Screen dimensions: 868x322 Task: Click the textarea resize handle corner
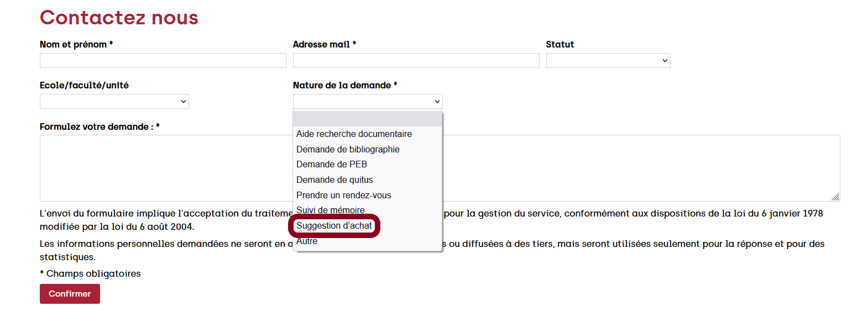pos(835,197)
